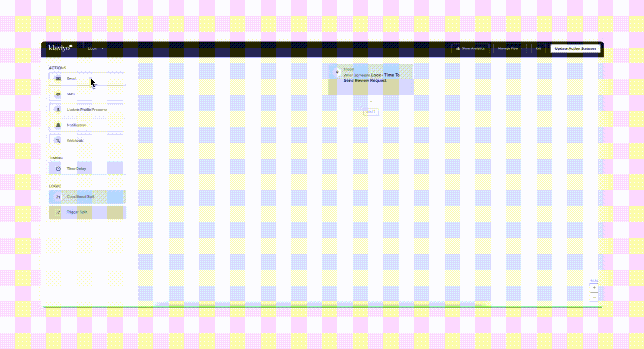Image resolution: width=644 pixels, height=349 pixels.
Task: Choose the Update Profile Property person icon
Action: click(x=58, y=110)
